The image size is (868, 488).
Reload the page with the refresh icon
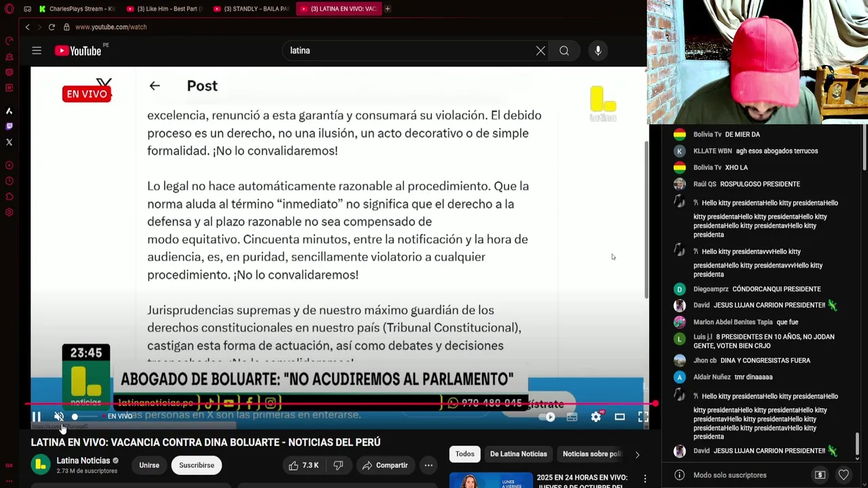point(52,27)
